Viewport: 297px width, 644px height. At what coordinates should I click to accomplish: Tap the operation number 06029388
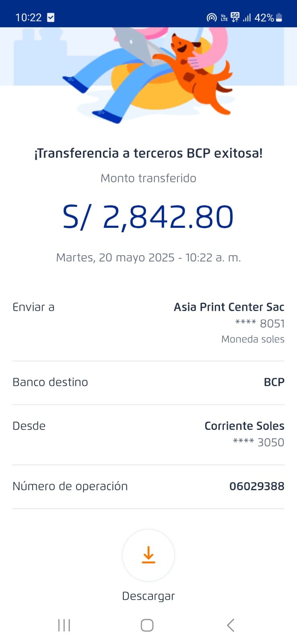(257, 486)
